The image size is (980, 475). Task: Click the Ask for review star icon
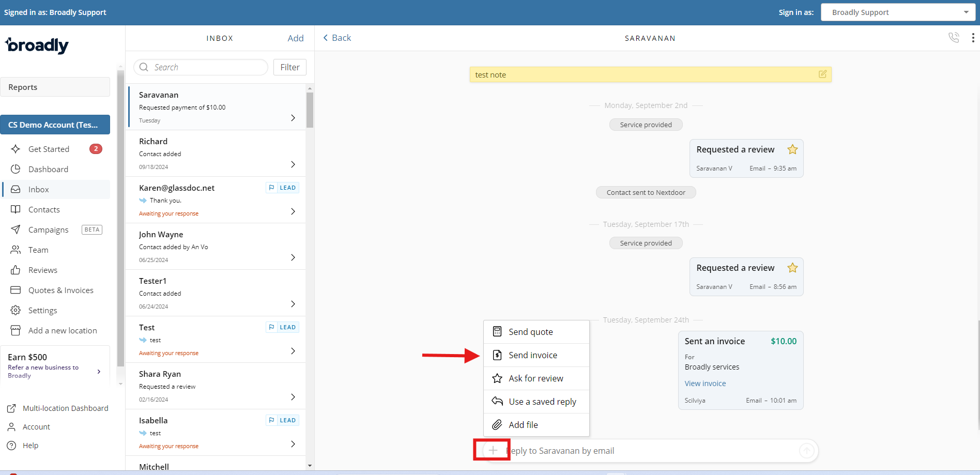[x=497, y=378]
